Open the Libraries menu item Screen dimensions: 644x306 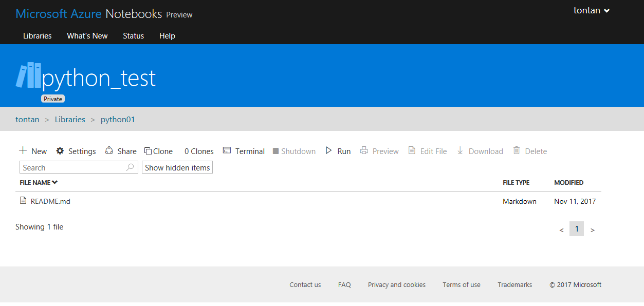point(36,35)
